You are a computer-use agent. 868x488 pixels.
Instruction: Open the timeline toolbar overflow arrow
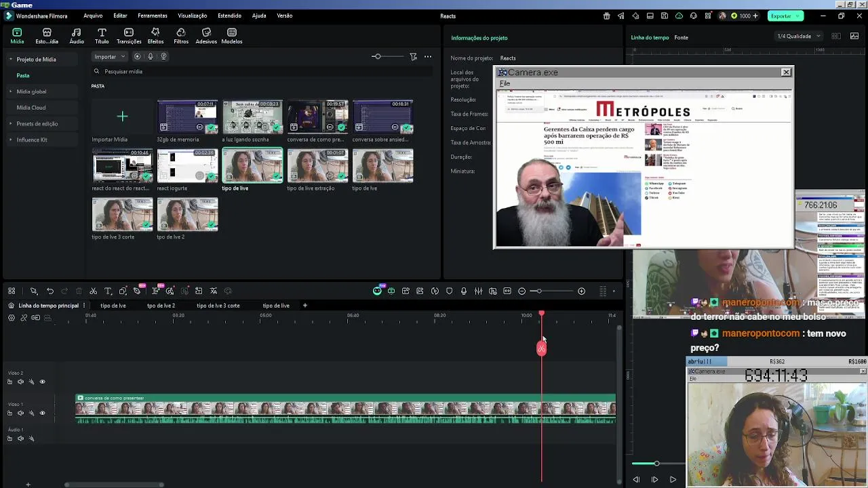click(614, 291)
